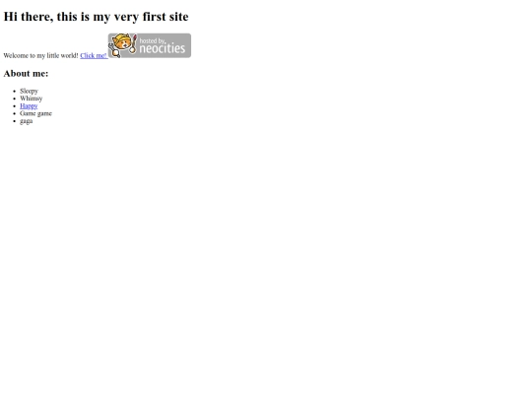Viewport: 532px width, 399px height.
Task: Open the "Click me!" hyperlink
Action: point(94,55)
